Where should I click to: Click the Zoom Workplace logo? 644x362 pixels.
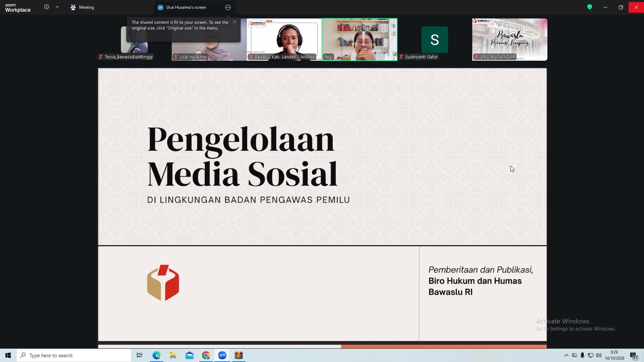[x=18, y=8]
